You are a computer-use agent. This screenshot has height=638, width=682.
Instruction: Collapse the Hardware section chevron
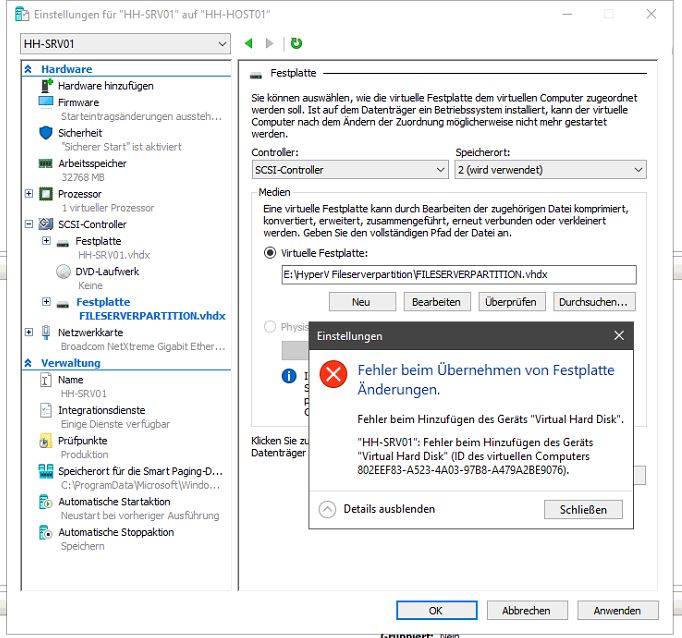pyautogui.click(x=28, y=69)
